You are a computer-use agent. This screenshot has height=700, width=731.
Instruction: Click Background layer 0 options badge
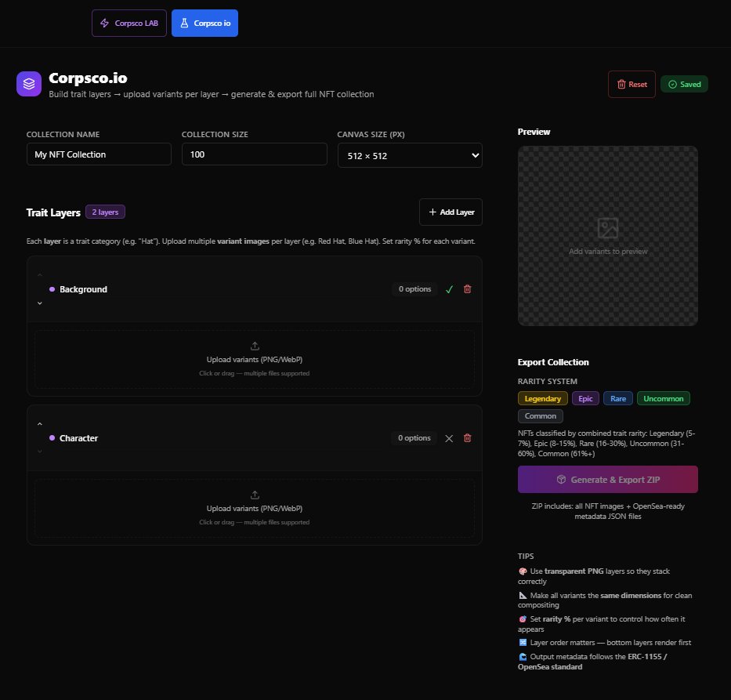coord(414,289)
